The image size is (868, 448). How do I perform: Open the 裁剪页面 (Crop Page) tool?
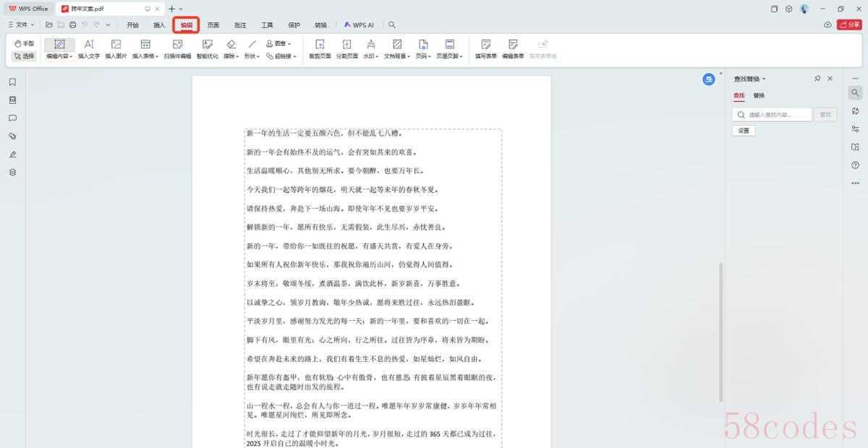(x=320, y=48)
